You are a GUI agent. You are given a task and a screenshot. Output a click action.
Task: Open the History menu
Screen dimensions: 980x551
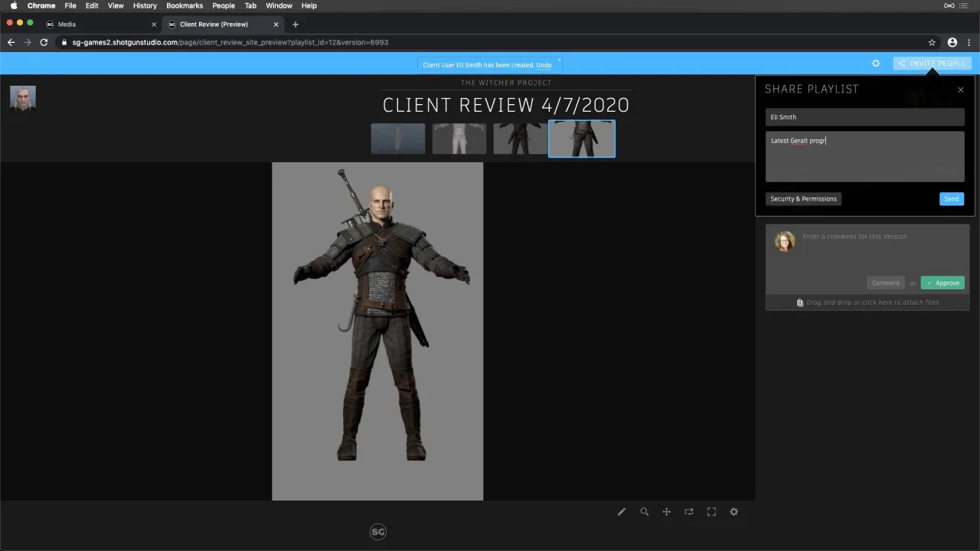(x=145, y=5)
